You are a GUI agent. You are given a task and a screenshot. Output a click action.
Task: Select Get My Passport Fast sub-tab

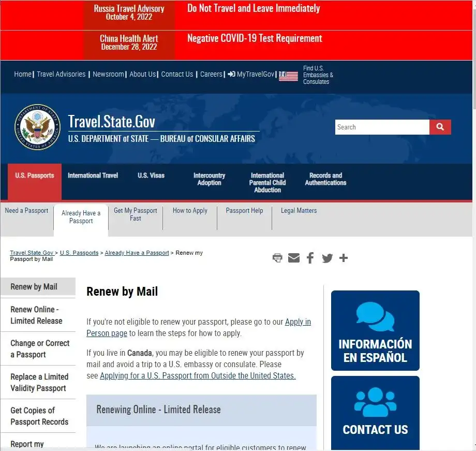pos(136,214)
